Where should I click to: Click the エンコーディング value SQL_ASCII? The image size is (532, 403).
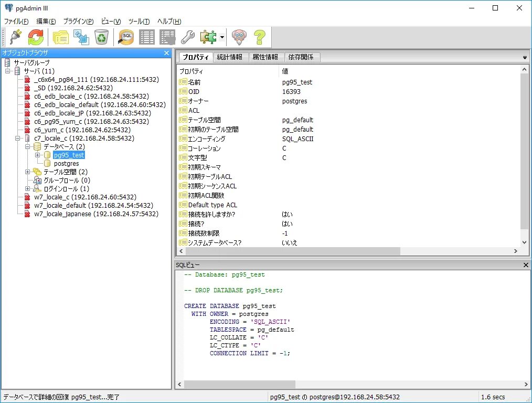point(298,139)
